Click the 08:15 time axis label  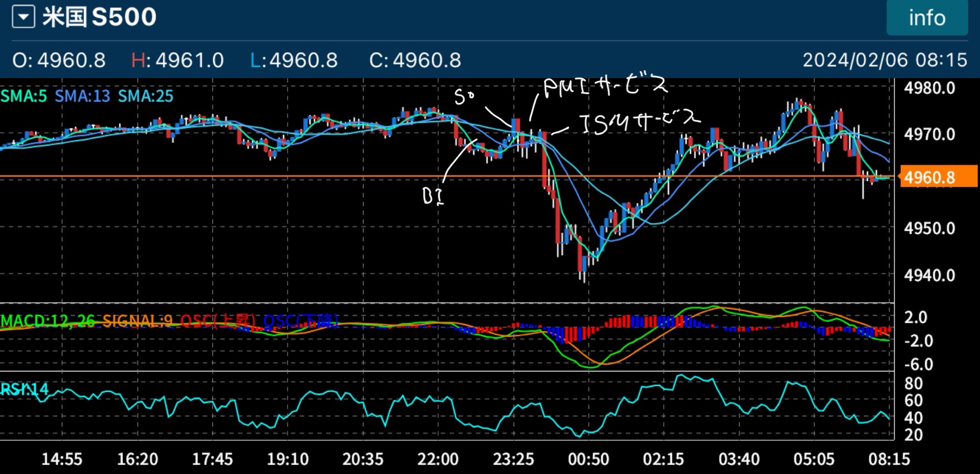click(x=889, y=459)
